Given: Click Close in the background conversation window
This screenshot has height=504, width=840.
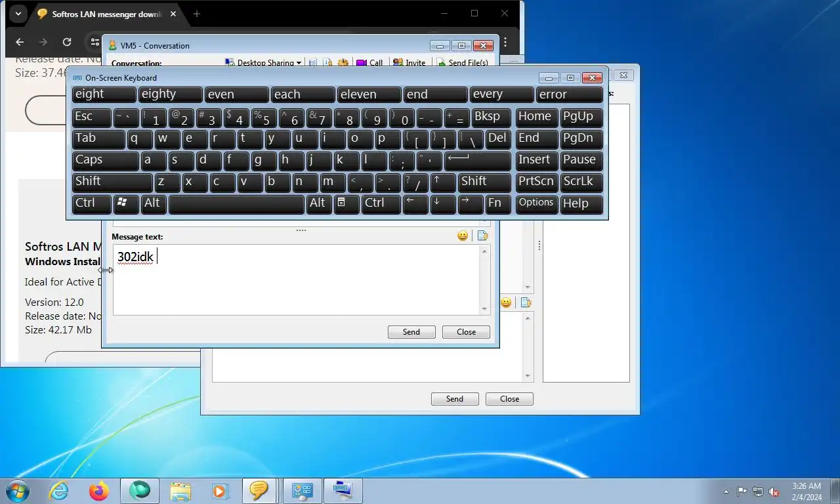Looking at the screenshot, I should coord(509,399).
